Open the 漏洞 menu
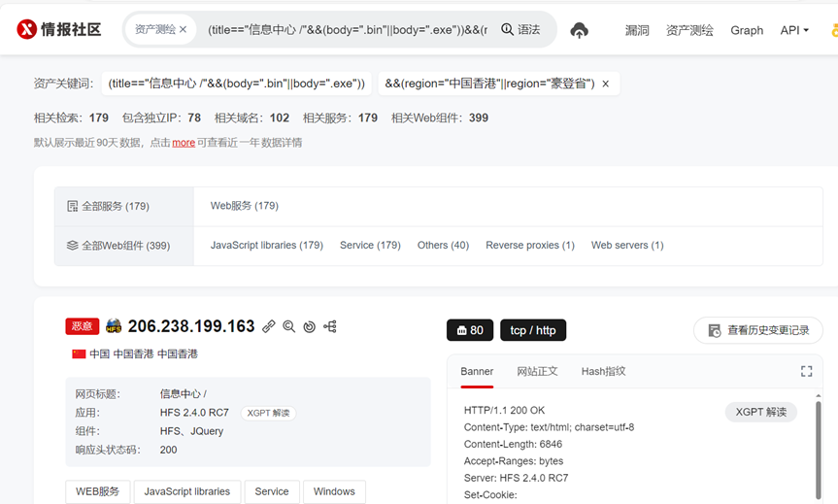Screen dimensions: 838x504 point(637,30)
